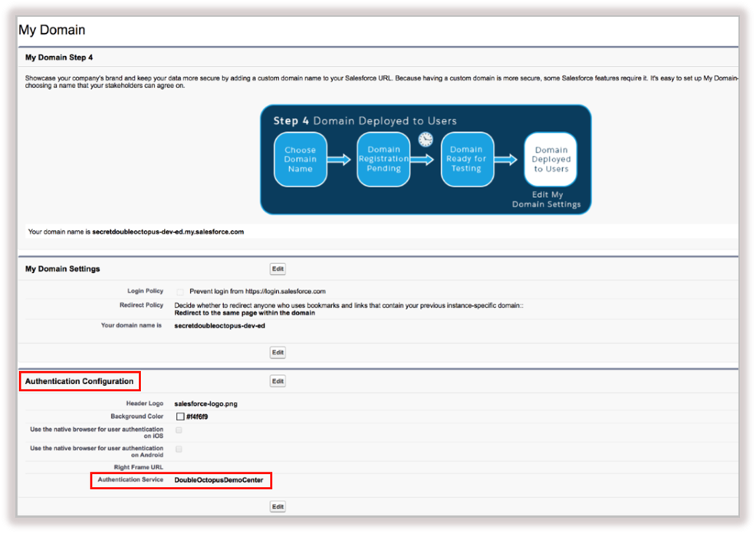Click the My Domain Settings heading
Image resolution: width=756 pixels, height=533 pixels.
63,268
